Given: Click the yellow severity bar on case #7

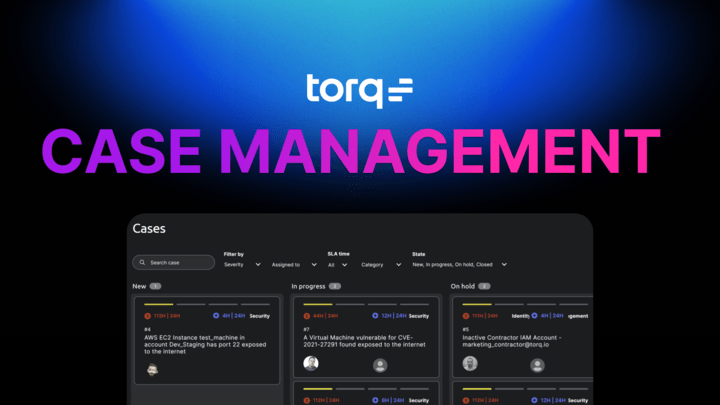Looking at the screenshot, I should tap(318, 304).
